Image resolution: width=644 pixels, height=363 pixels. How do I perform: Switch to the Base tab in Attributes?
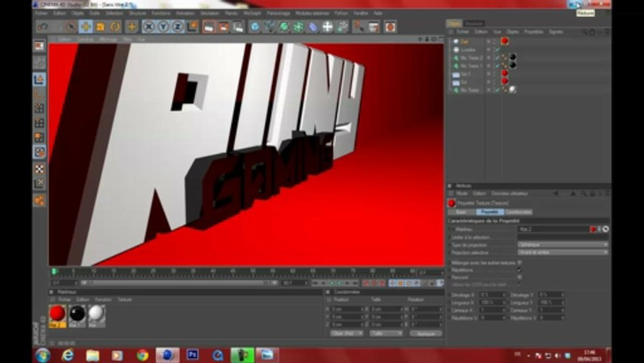tap(461, 212)
